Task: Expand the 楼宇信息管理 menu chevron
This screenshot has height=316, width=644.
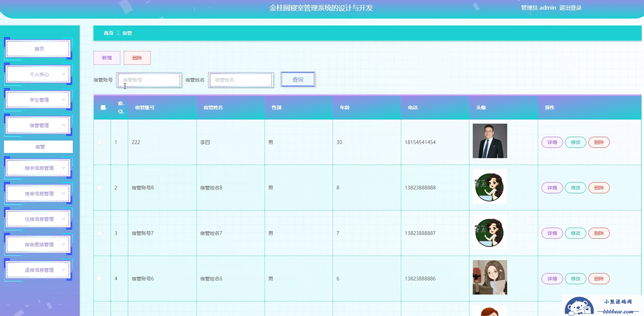Action: pos(64,168)
